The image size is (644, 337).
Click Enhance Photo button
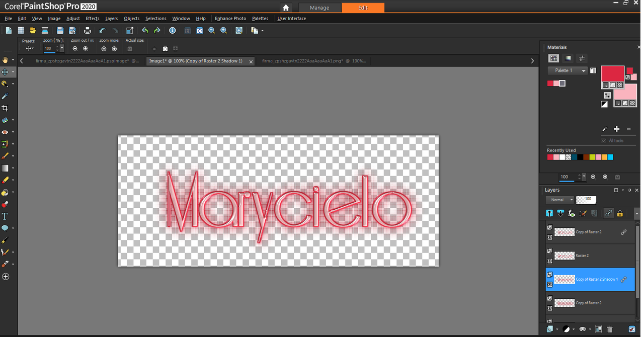230,19
